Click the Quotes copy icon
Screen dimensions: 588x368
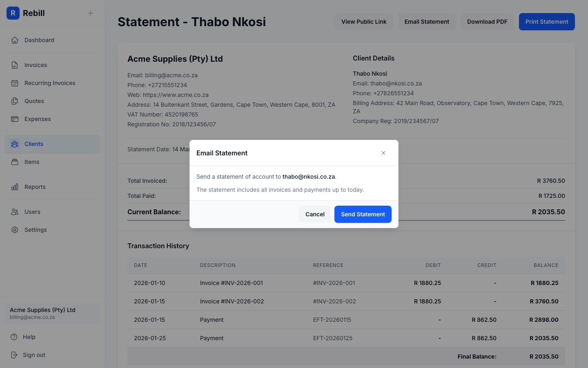(15, 101)
